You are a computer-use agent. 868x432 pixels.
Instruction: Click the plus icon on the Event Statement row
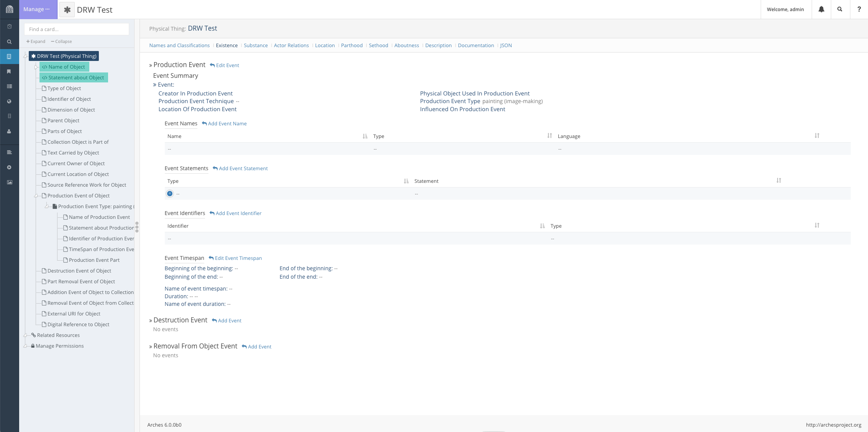pos(169,194)
